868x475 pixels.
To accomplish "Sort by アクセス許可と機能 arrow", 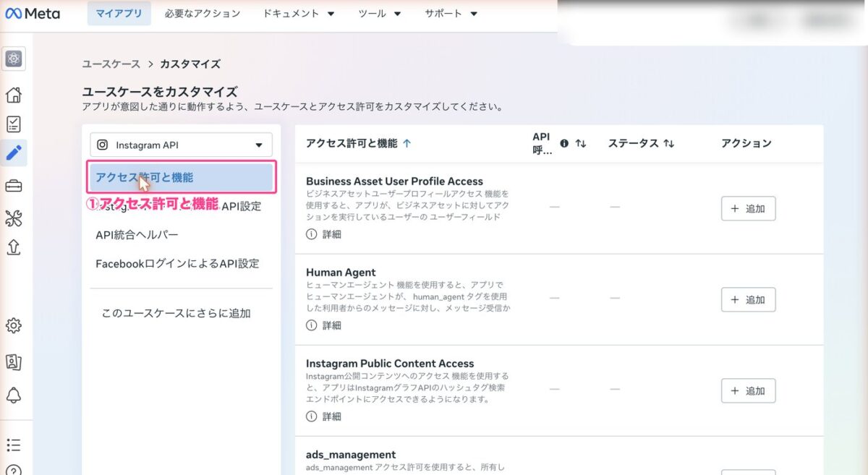I will (407, 143).
